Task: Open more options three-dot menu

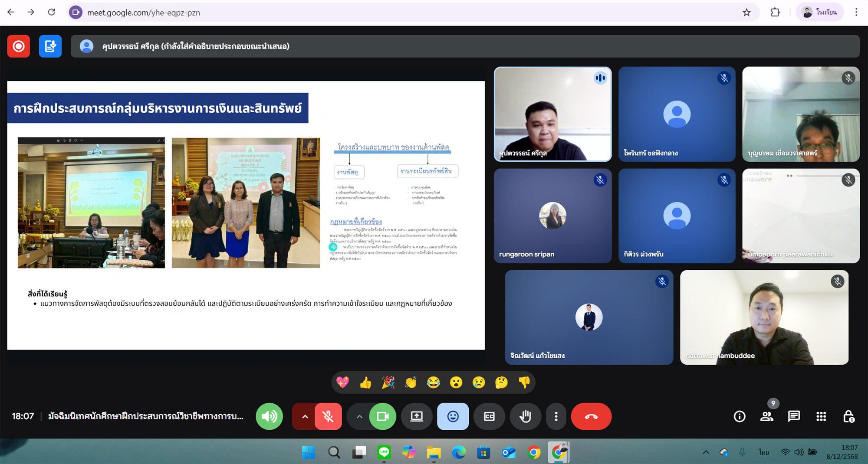Action: (x=556, y=416)
